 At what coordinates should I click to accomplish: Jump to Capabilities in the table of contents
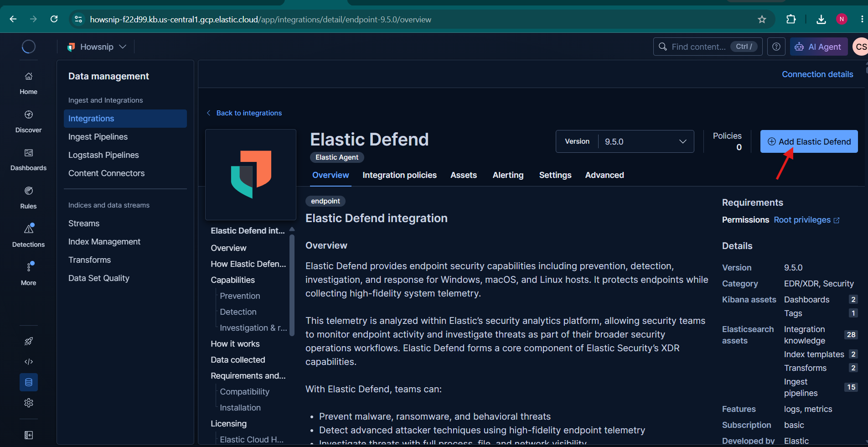tap(232, 280)
